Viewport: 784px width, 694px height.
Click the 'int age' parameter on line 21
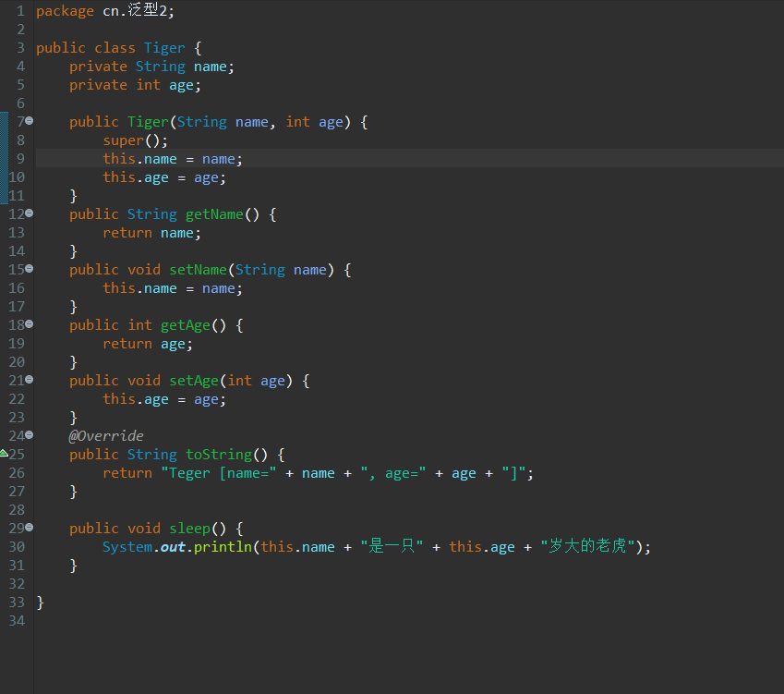point(256,382)
